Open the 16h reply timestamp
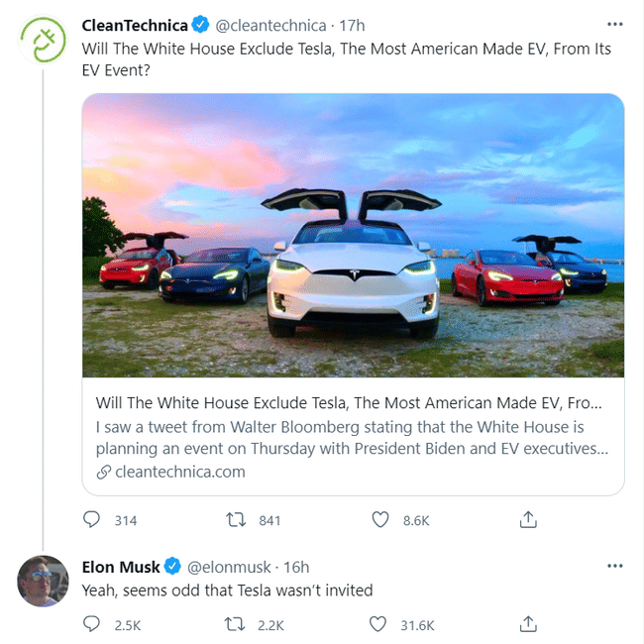This screenshot has width=644, height=644. (296, 567)
